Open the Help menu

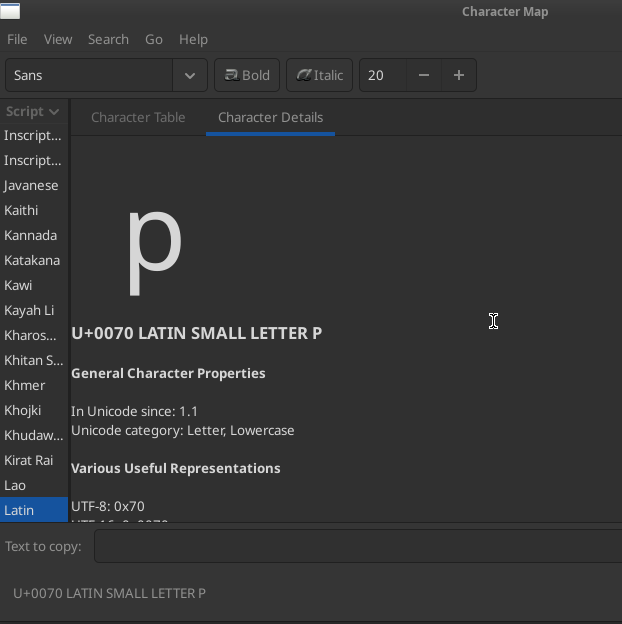pyautogui.click(x=193, y=39)
